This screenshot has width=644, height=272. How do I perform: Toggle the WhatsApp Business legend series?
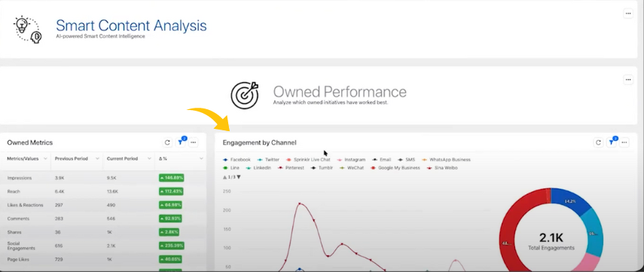(446, 160)
